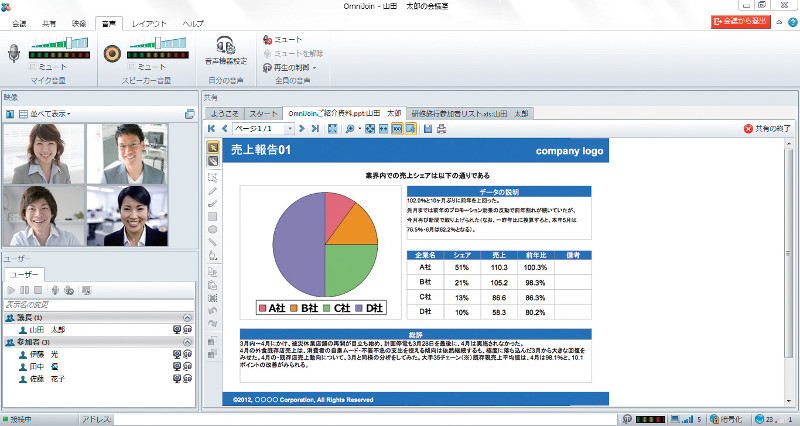The image size is (800, 426).
Task: Select the paint bucket fill tool
Action: [x=213, y=256]
